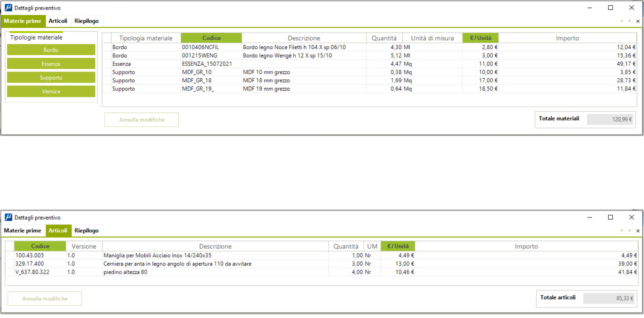Viewport: 644px width, 318px height.
Task: Click the tab scroll right arrow in the lower window
Action: pyautogui.click(x=630, y=230)
